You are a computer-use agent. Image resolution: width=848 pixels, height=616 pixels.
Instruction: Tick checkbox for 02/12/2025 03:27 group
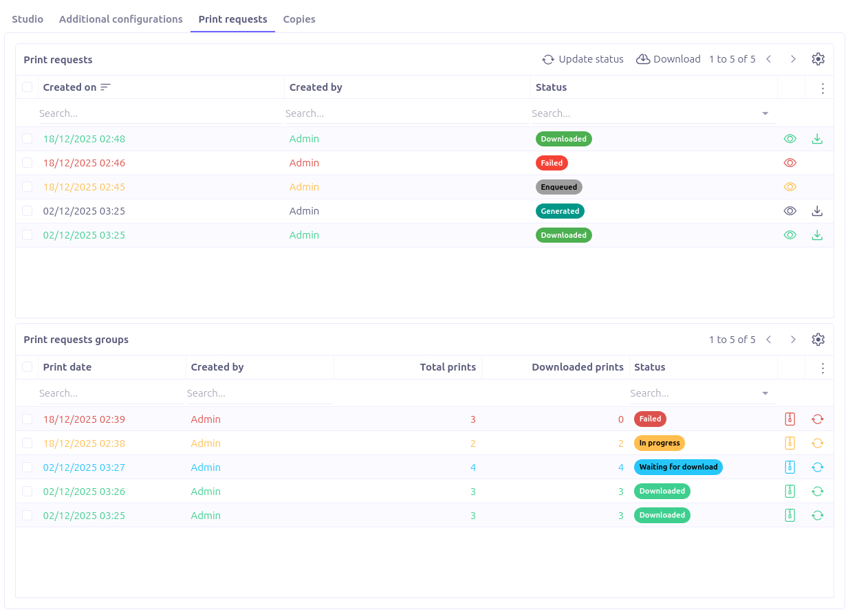28,467
